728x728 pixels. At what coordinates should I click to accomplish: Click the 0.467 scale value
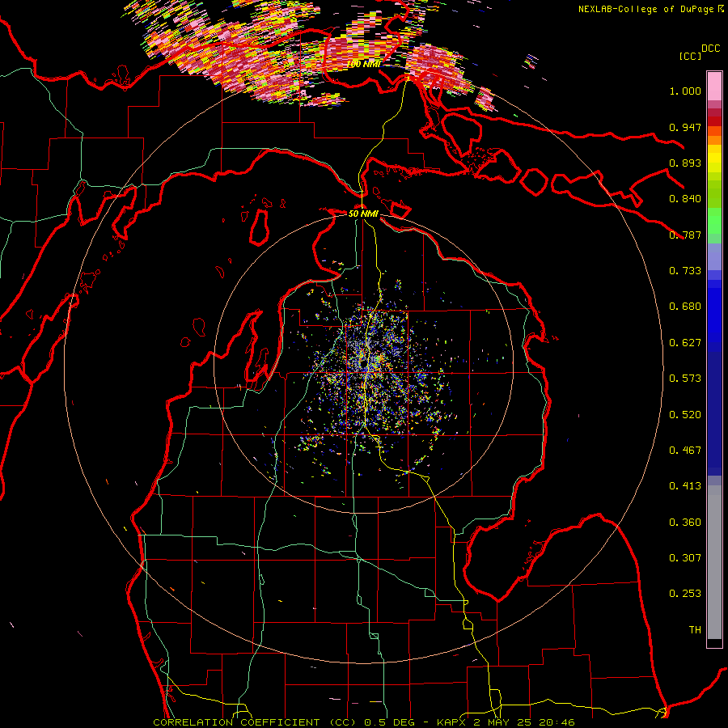685,451
